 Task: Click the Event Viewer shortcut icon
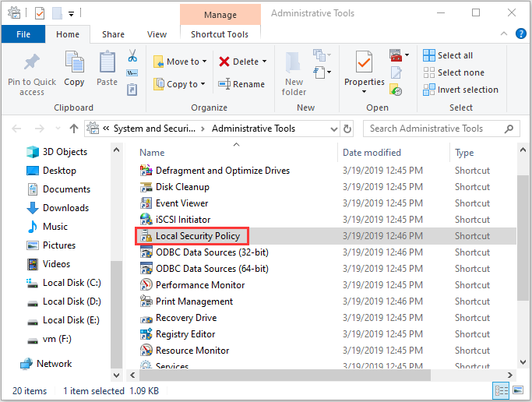pos(146,203)
